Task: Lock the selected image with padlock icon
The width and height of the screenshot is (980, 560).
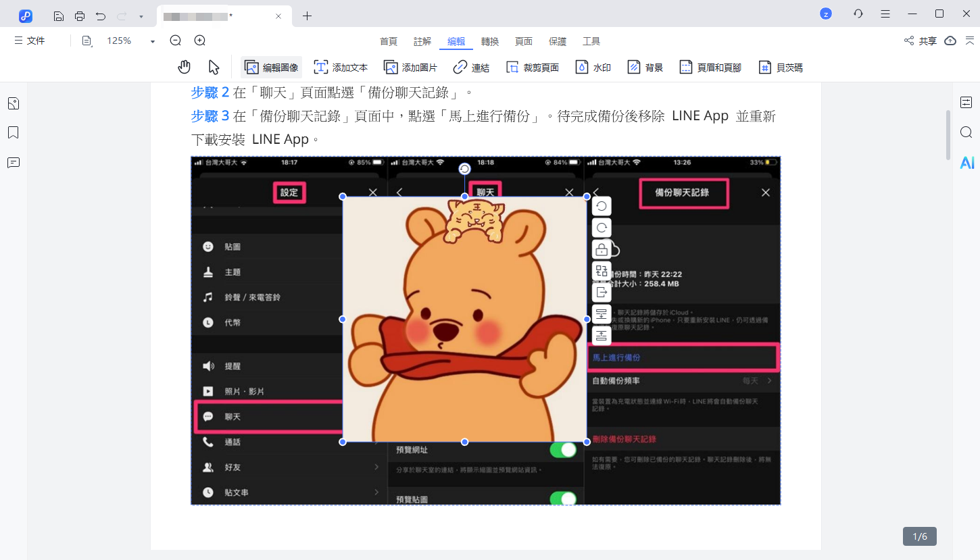Action: pos(602,249)
